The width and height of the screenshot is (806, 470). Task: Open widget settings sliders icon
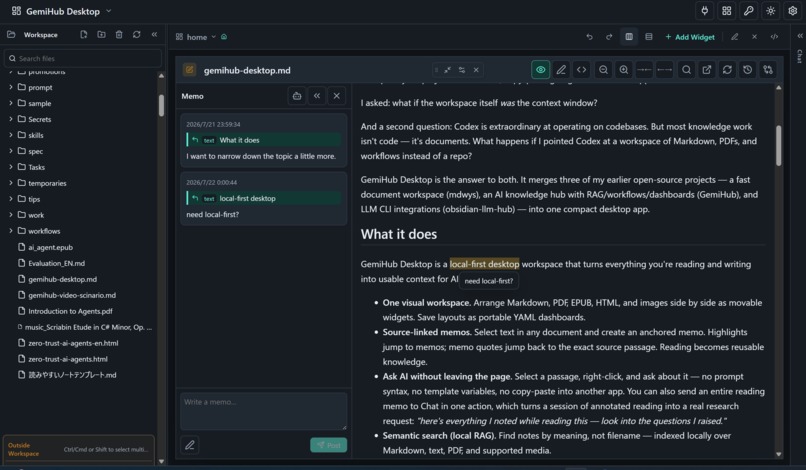pyautogui.click(x=462, y=70)
